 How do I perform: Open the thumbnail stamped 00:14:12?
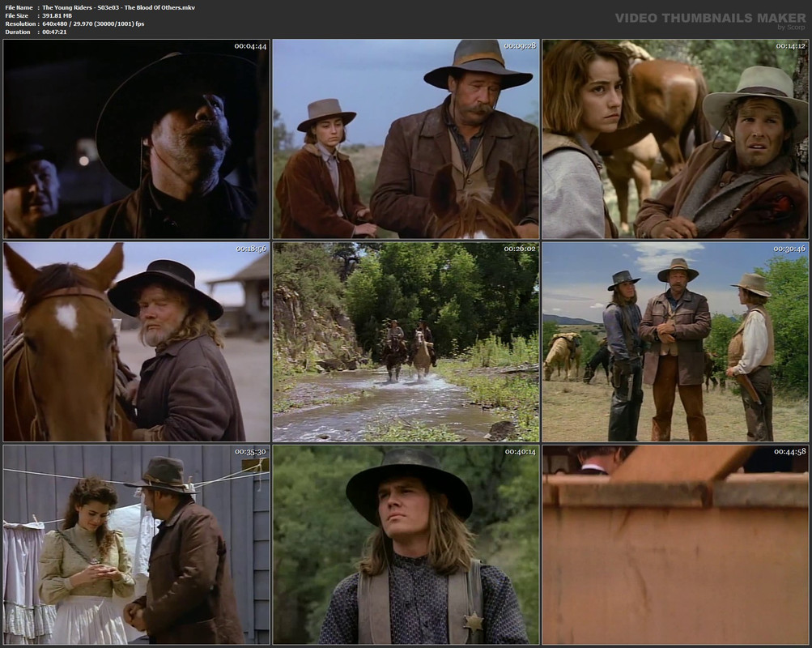tap(675, 139)
